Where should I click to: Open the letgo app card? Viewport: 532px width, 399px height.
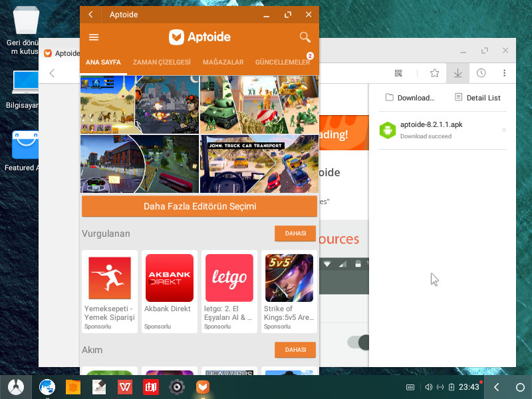[x=229, y=291]
